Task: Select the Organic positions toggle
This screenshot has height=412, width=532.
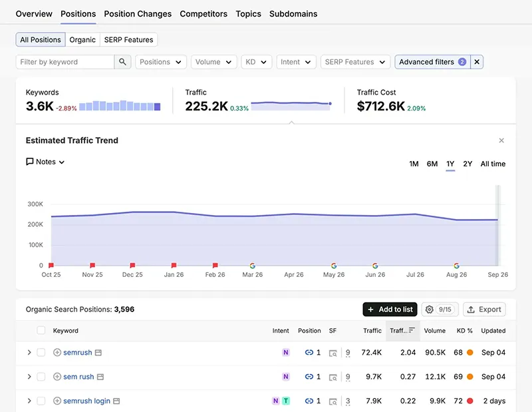Action: tap(82, 40)
